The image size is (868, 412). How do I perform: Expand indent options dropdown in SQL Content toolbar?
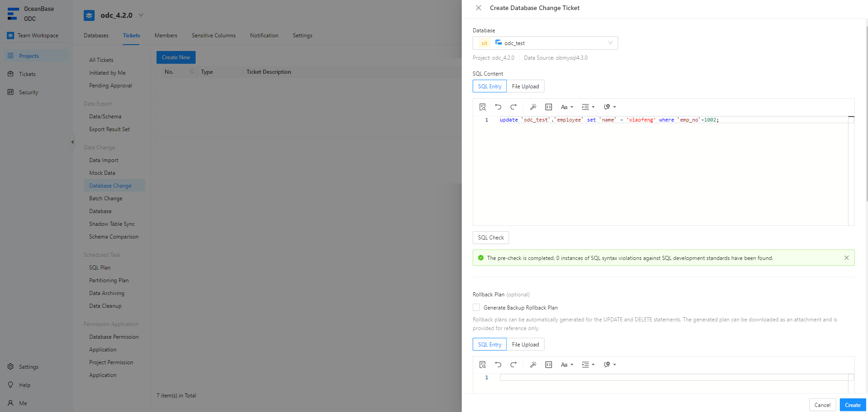pos(588,107)
